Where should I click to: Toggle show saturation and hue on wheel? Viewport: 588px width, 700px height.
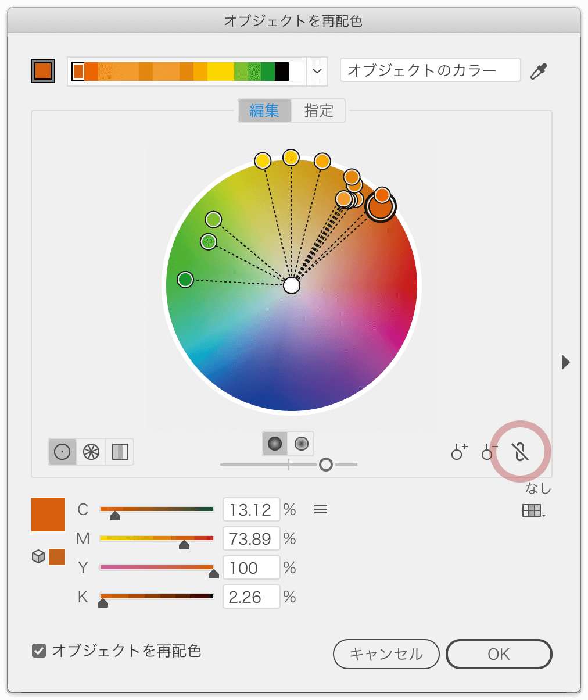pyautogui.click(x=275, y=444)
